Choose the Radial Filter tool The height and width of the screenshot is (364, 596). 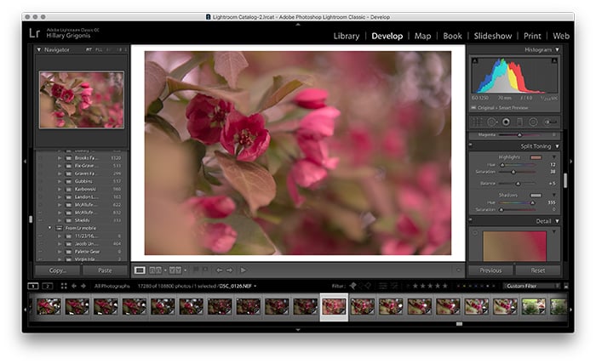[533, 122]
